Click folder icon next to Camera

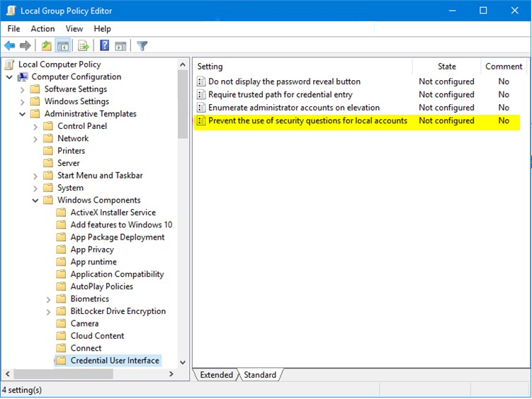click(x=61, y=323)
